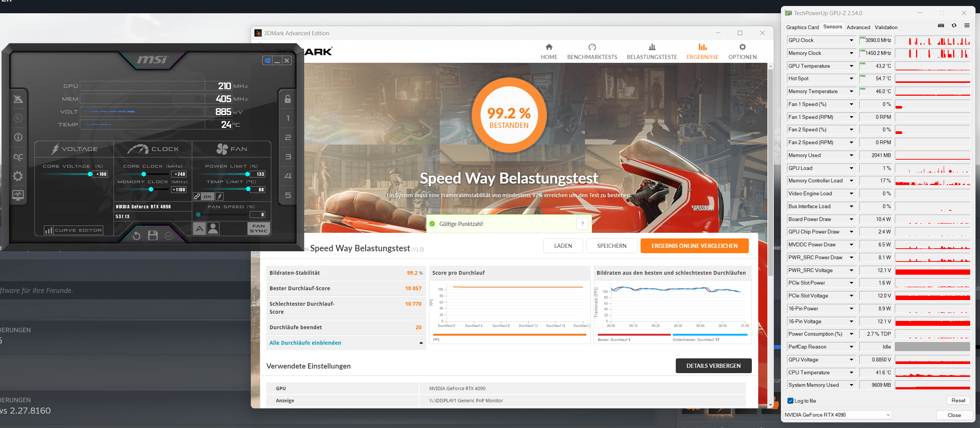This screenshot has height=428, width=980.
Task: Click the Laden button in 3DMark
Action: pyautogui.click(x=563, y=246)
